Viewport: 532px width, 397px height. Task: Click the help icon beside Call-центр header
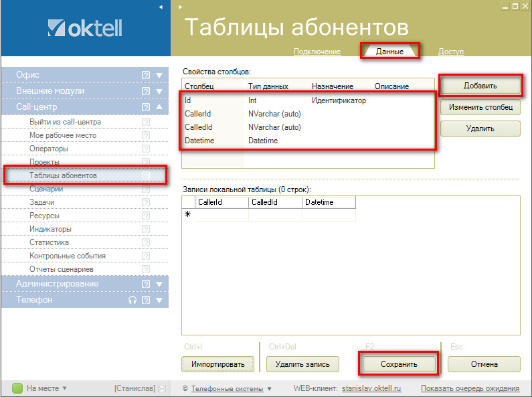click(x=145, y=107)
